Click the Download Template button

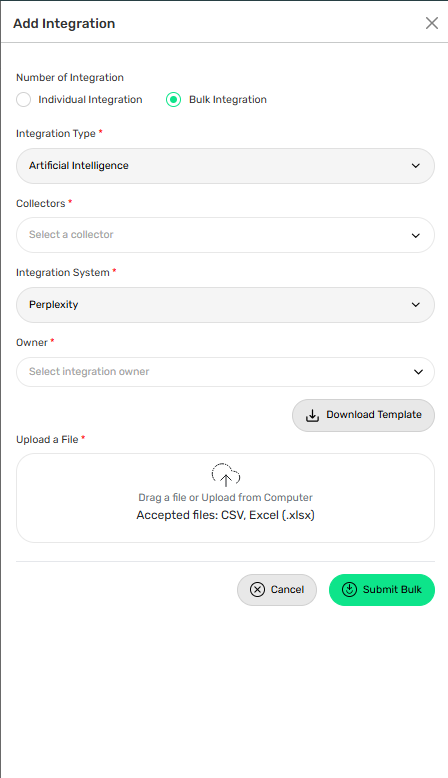pos(363,415)
